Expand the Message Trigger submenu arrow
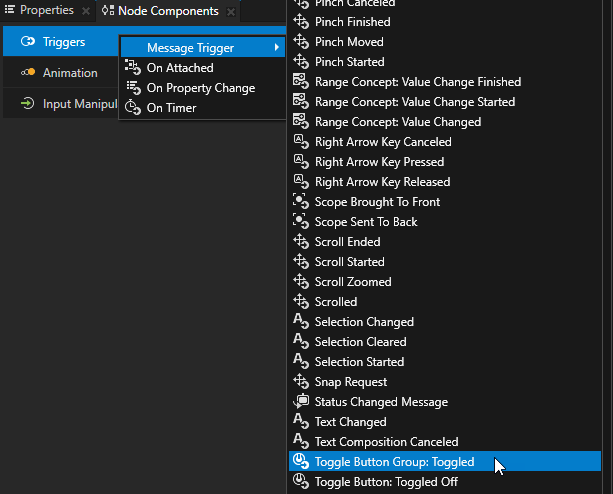613x494 pixels. point(276,47)
